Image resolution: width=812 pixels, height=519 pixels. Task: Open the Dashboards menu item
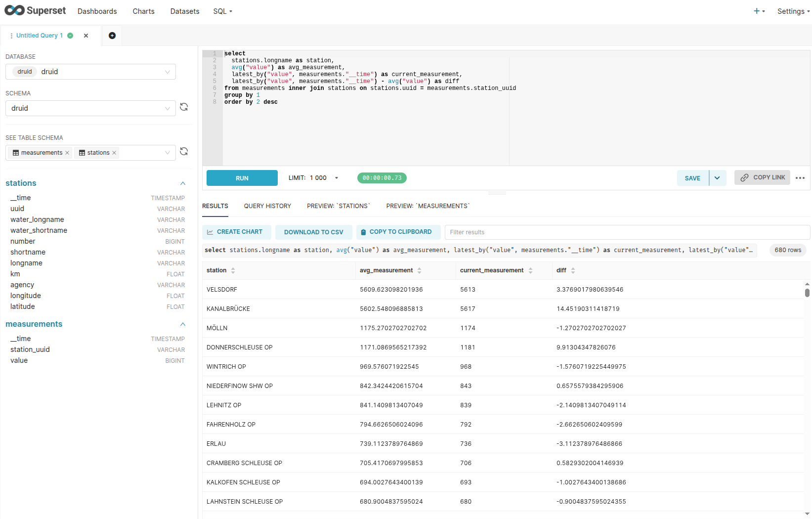click(97, 11)
